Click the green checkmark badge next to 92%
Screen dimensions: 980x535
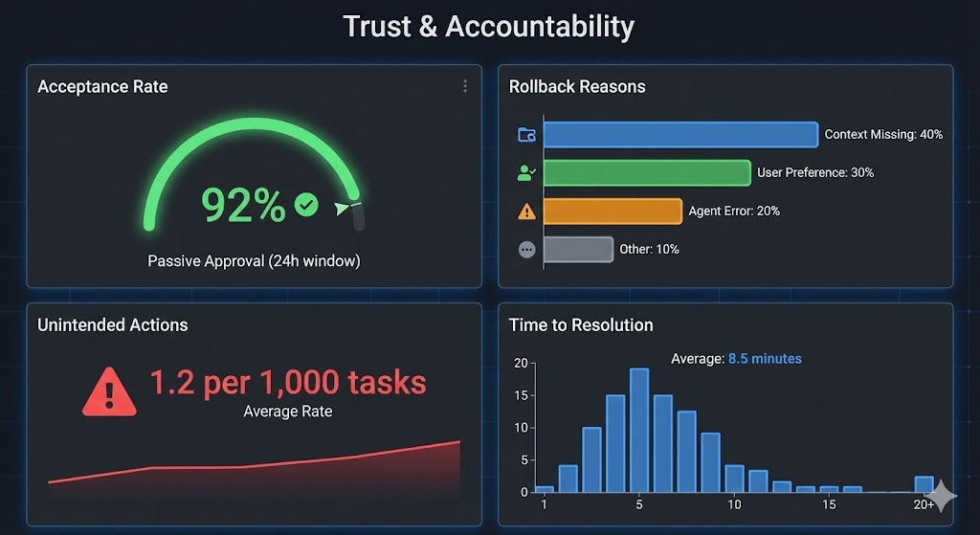[306, 204]
